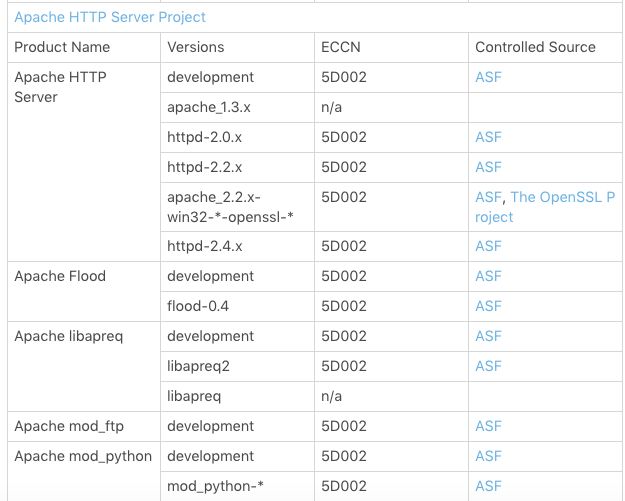This screenshot has width=625, height=501.
Task: Open ASF link for Apache mod_ftp
Action: (488, 426)
